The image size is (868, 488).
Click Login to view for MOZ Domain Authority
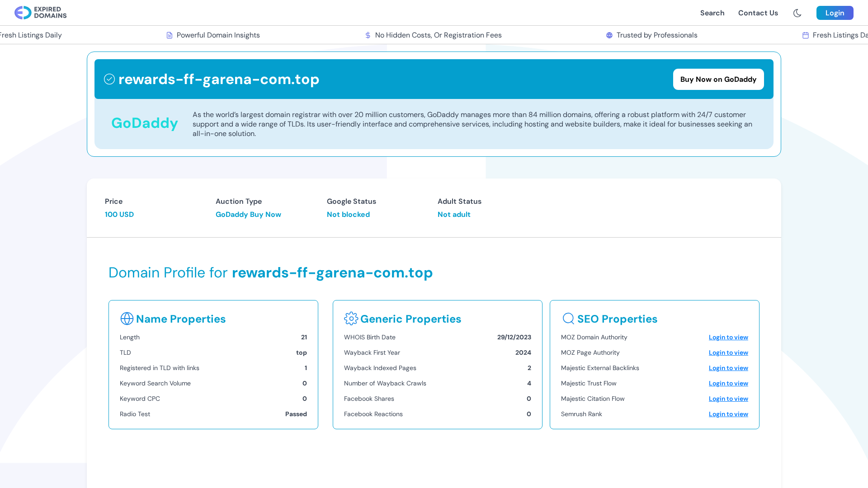(728, 337)
